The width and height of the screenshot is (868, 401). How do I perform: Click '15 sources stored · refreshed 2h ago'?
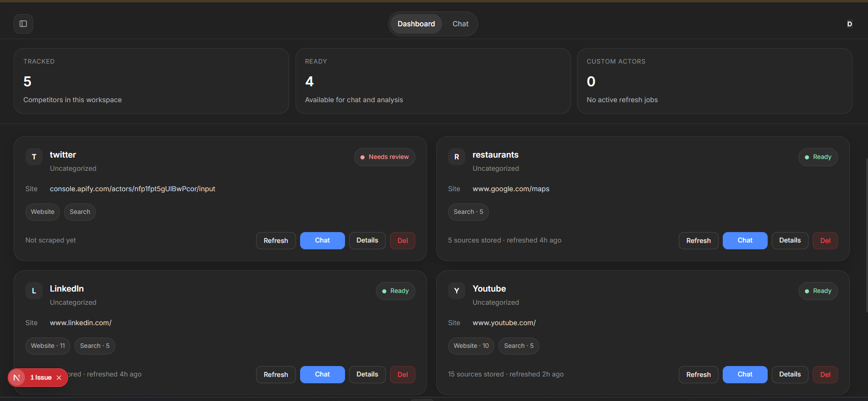click(506, 374)
